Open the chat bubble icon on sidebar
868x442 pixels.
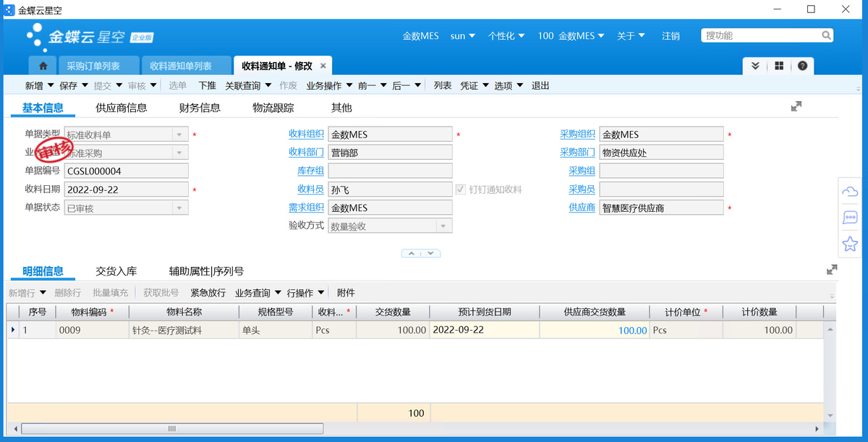(x=850, y=218)
